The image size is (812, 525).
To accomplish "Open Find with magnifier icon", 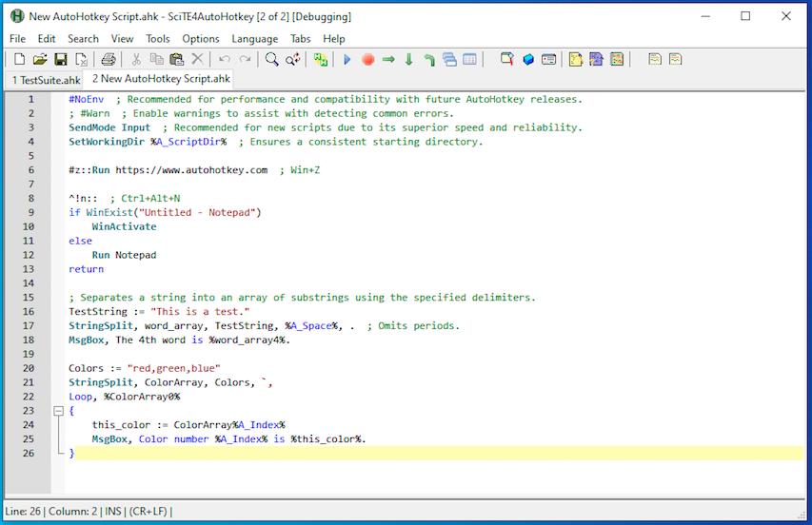I will tap(271, 60).
